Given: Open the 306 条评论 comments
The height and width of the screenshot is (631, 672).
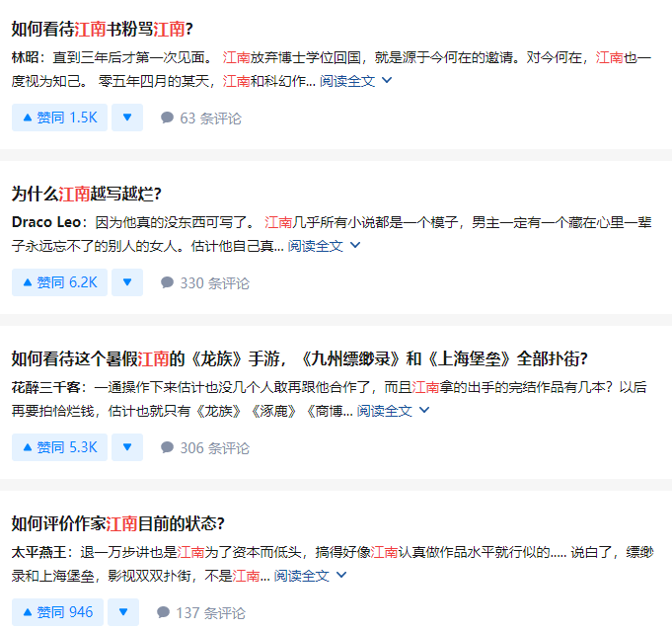Looking at the screenshot, I should 205,447.
